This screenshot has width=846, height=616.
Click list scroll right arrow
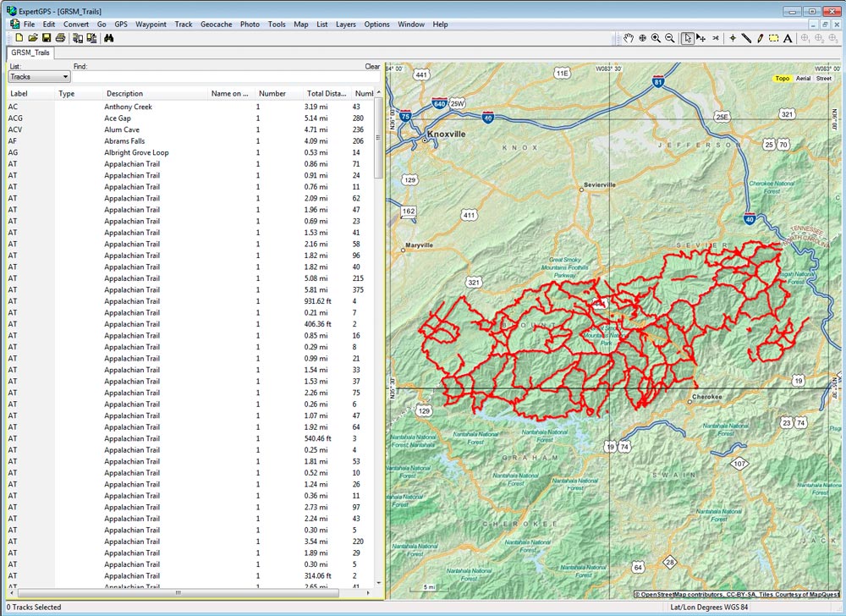coord(369,593)
